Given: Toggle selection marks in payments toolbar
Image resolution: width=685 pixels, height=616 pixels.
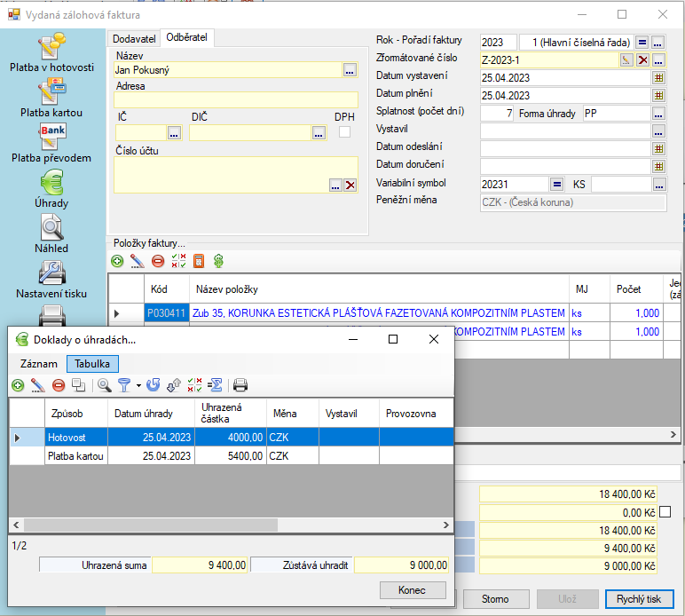Looking at the screenshot, I should point(194,385).
